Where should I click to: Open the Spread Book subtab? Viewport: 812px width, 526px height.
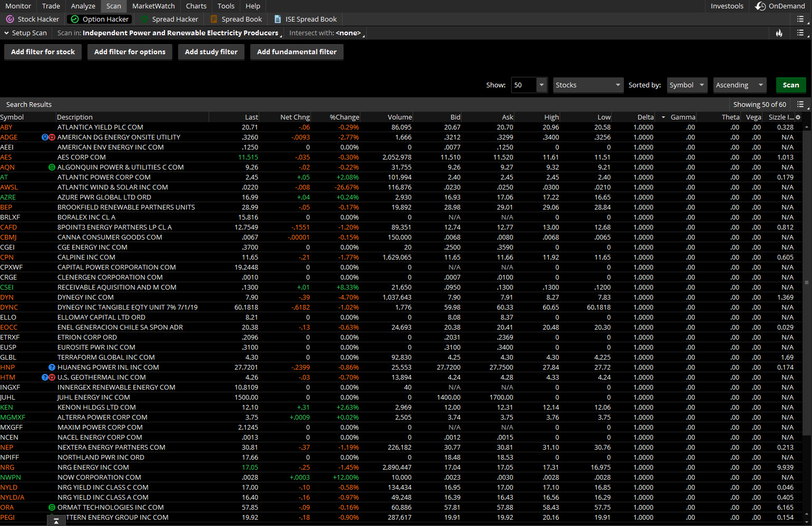click(x=236, y=19)
